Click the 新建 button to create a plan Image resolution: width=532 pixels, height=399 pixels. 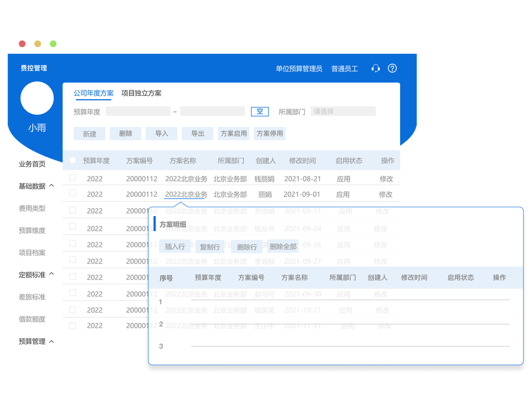click(x=89, y=133)
